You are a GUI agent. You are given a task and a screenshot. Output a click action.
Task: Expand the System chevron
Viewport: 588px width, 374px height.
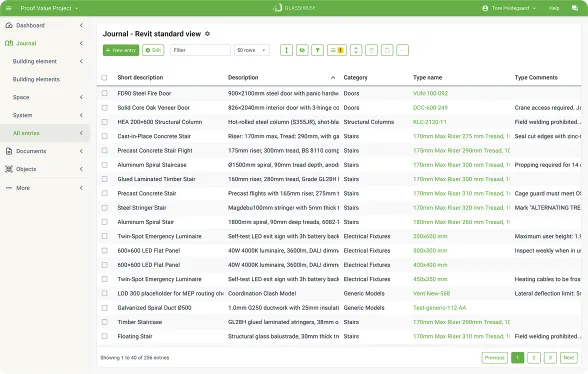pos(81,115)
